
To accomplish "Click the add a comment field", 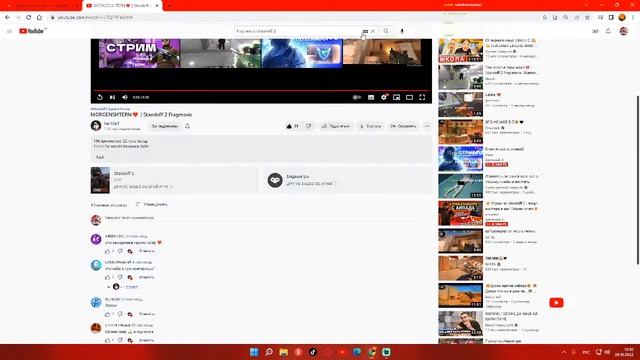I will (x=261, y=218).
